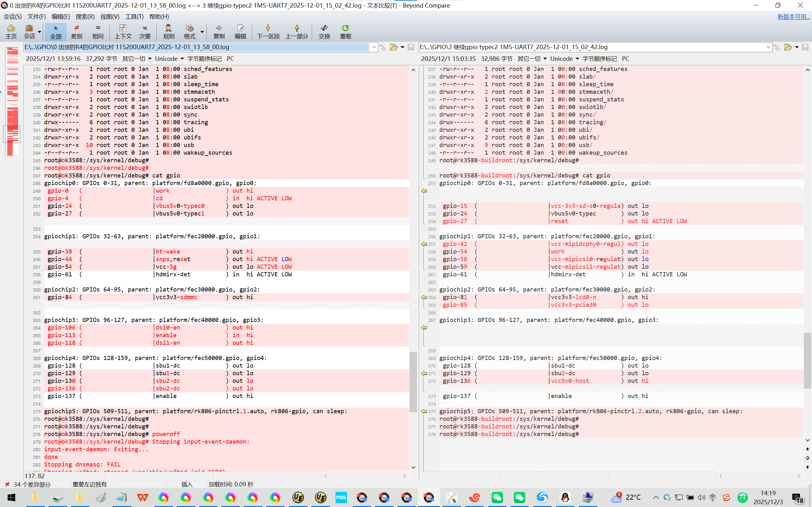Click the 主页 (Home) toolbar icon
The width and height of the screenshot is (812, 507).
pyautogui.click(x=11, y=31)
